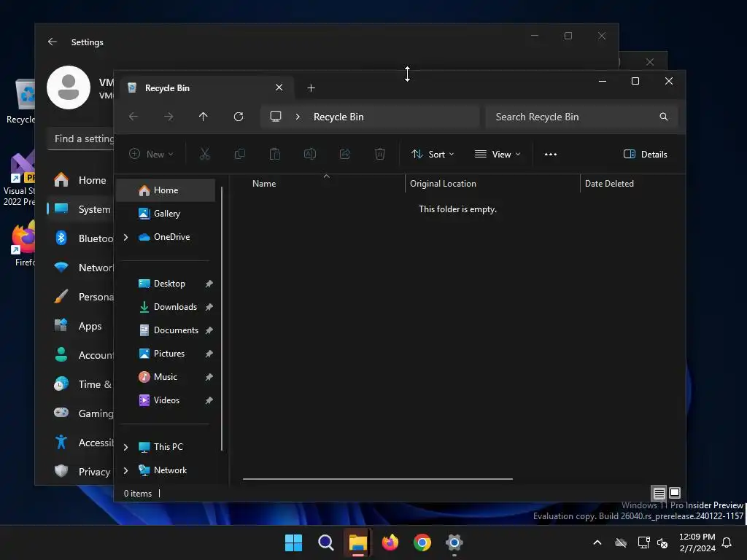The width and height of the screenshot is (747, 560).
Task: Click the Back arrow in File Explorer
Action: (x=133, y=117)
